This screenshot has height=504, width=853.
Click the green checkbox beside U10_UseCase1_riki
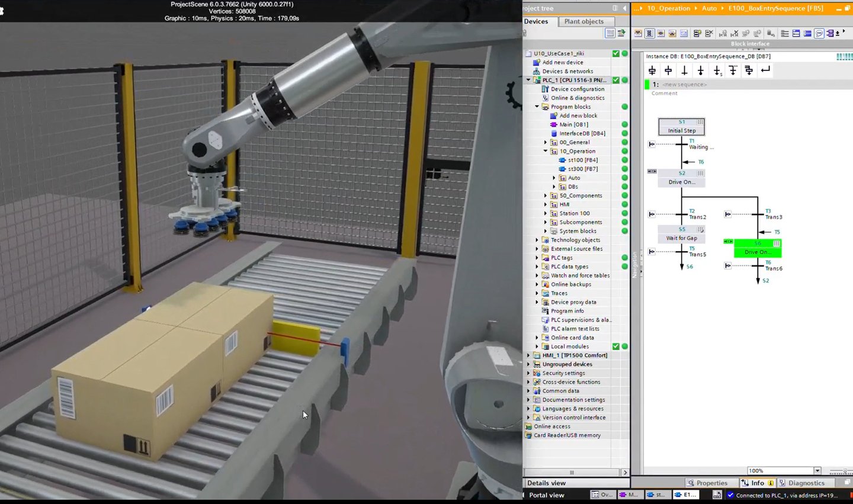(x=616, y=53)
